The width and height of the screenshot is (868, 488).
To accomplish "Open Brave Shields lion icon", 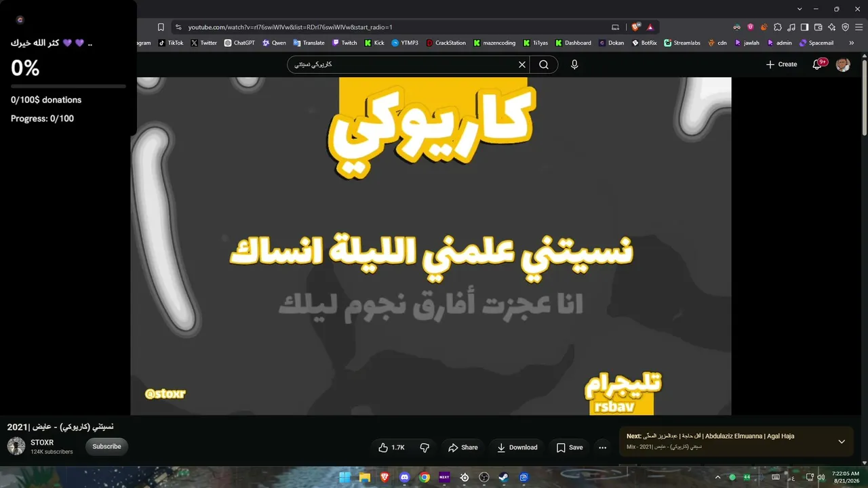I will (x=635, y=27).
